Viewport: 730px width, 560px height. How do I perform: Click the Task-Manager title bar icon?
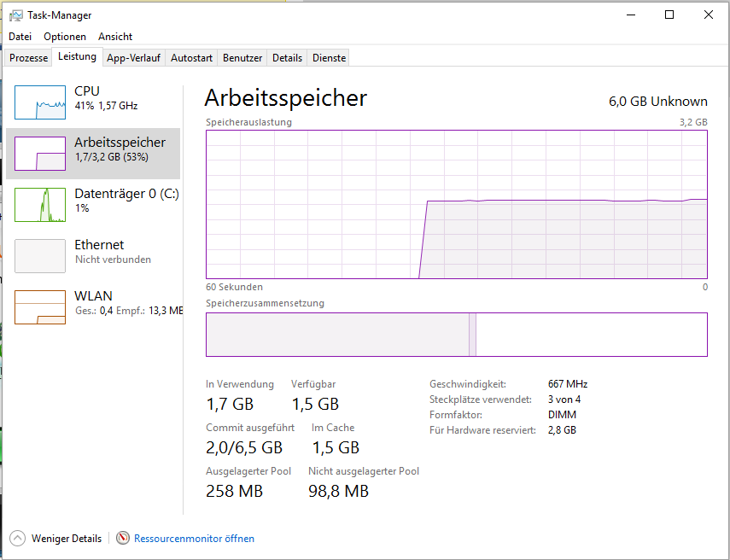click(15, 15)
